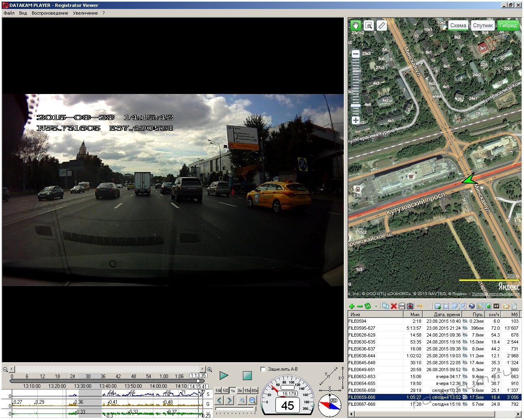Enable the Зациклить А-В checkbox
The width and height of the screenshot is (524, 420).
pos(263,369)
